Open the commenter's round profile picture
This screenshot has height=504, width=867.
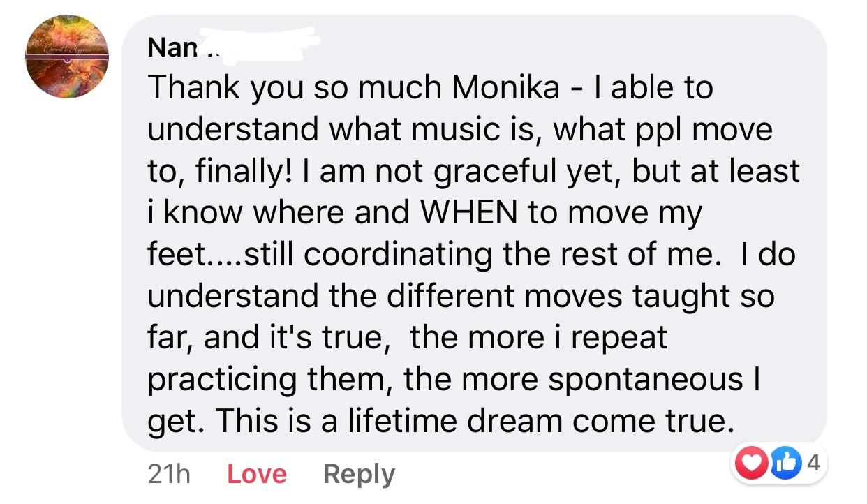[67, 57]
